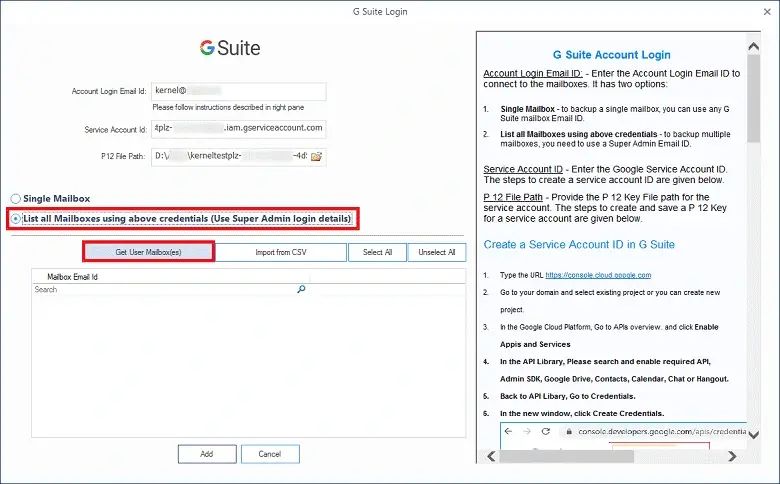Select the Single Mailbox radio button

click(x=16, y=198)
